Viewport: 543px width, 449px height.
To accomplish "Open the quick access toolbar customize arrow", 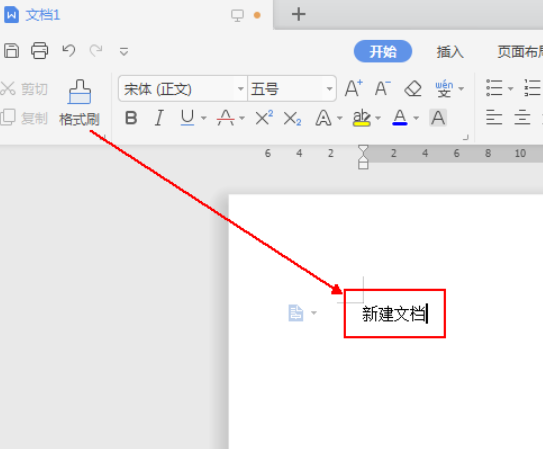I will pos(124,52).
